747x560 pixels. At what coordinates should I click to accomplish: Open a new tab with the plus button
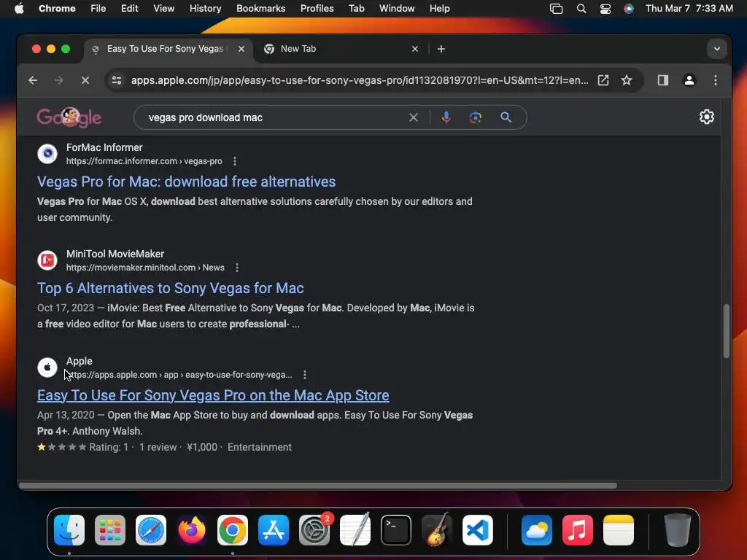point(441,49)
